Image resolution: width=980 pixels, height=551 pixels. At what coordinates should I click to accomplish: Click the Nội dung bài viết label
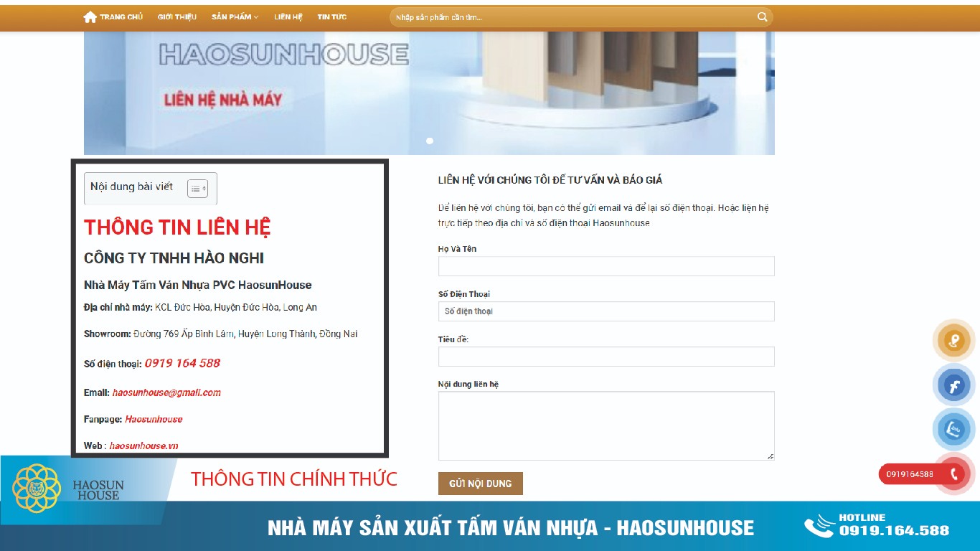coord(131,187)
